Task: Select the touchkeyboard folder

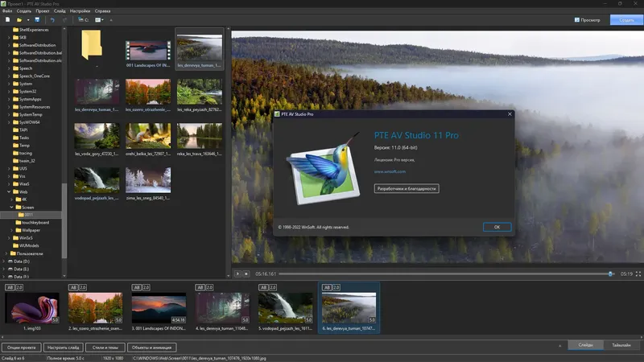Action: (x=32, y=223)
